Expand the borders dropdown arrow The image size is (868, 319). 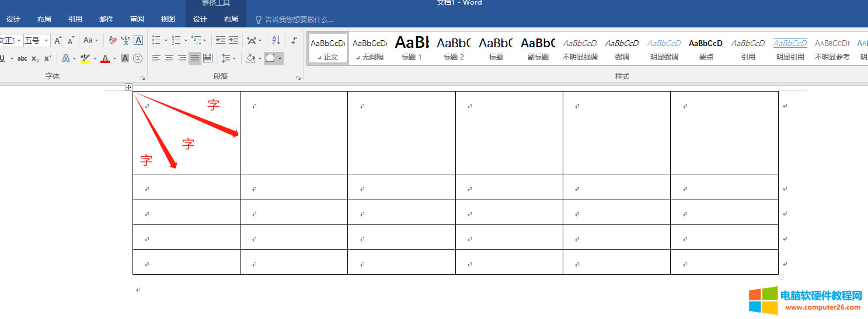point(280,58)
